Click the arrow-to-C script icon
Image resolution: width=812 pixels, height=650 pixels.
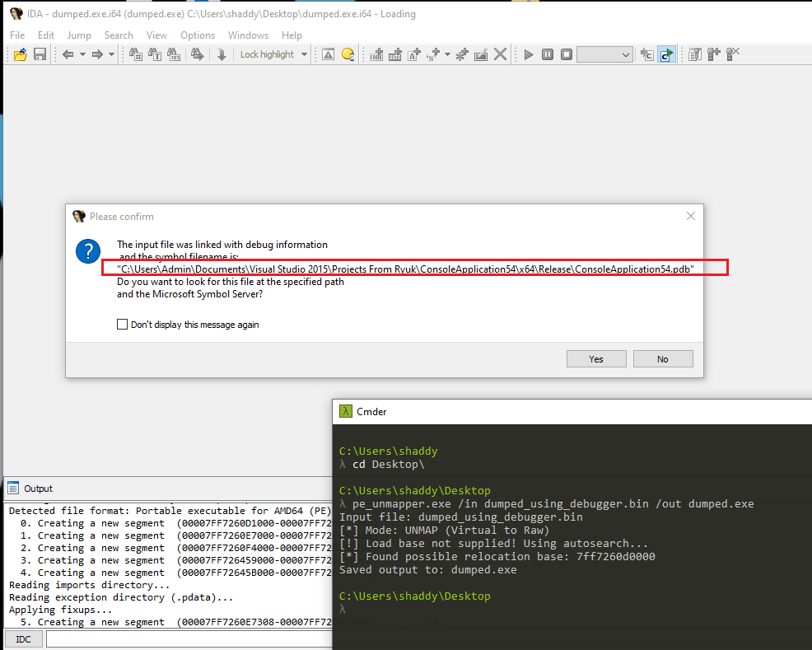(646, 54)
